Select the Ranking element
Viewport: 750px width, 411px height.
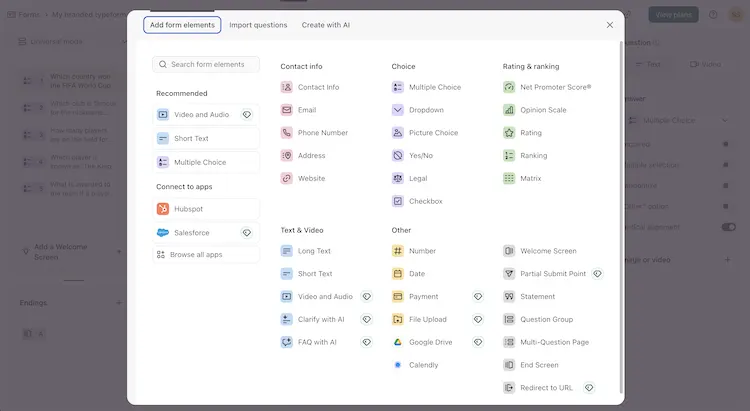click(525, 156)
